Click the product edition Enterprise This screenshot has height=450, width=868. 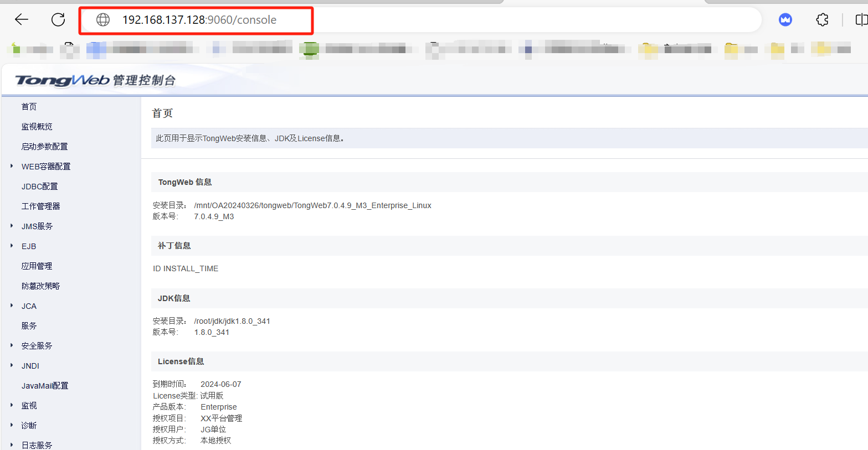click(x=219, y=407)
